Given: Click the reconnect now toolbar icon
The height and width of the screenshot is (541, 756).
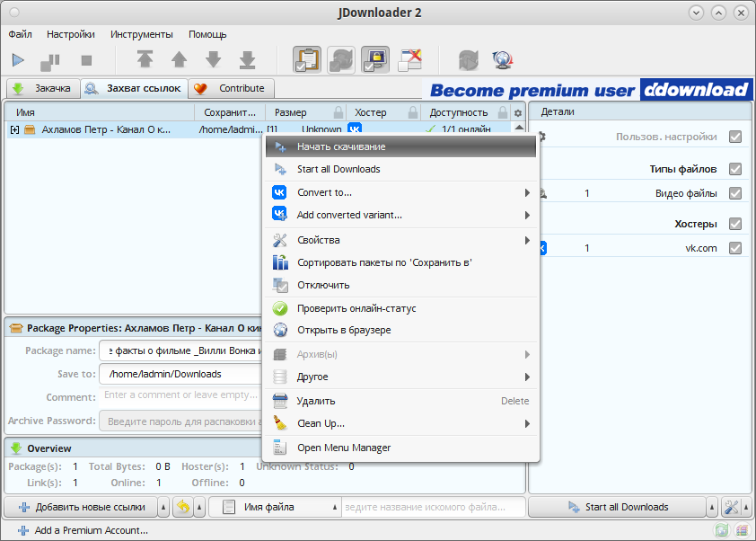Looking at the screenshot, I should [468, 60].
